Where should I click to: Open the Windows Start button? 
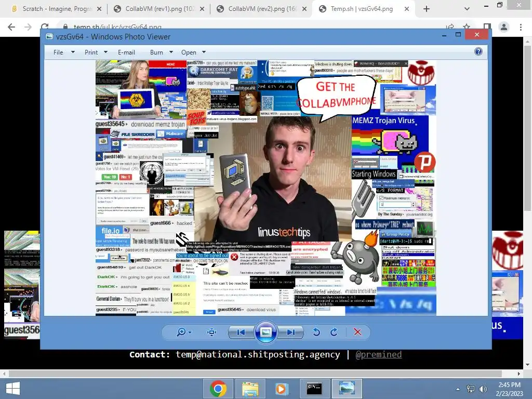pyautogui.click(x=13, y=389)
